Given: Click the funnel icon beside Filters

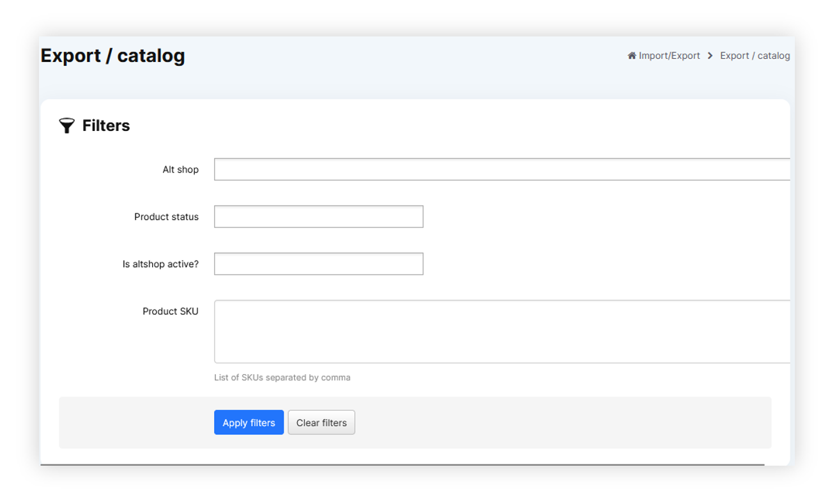Looking at the screenshot, I should [x=66, y=125].
